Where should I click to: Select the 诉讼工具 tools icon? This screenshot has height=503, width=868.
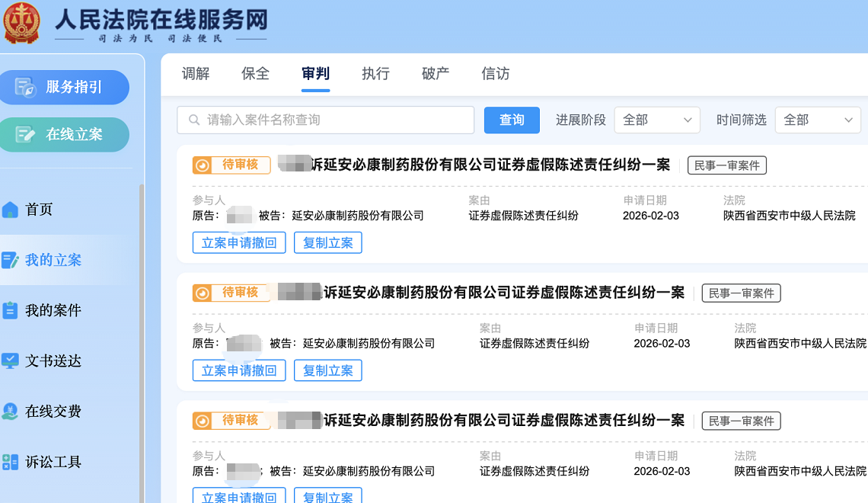[x=8, y=462]
